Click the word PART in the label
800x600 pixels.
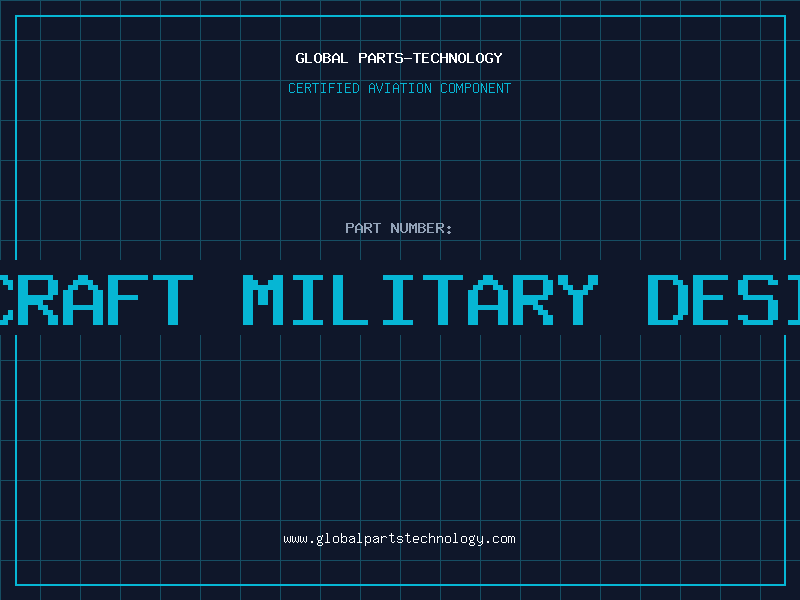(363, 228)
